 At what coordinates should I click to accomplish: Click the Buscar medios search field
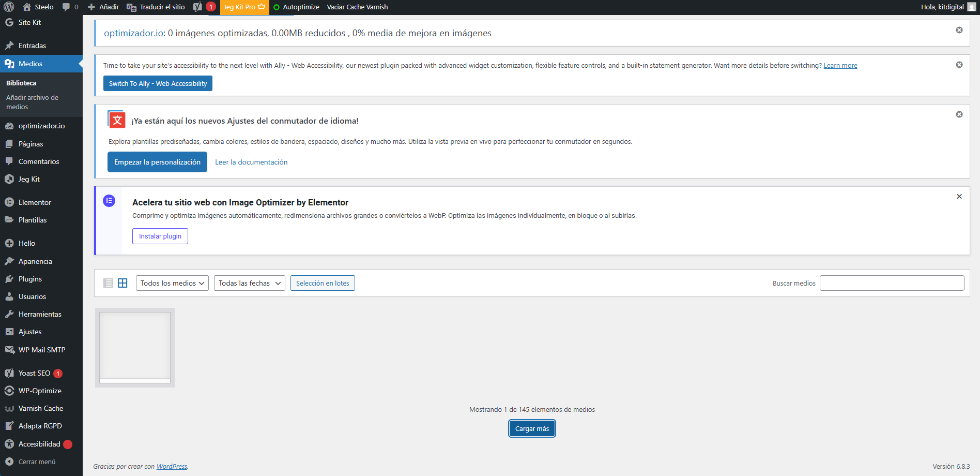(x=892, y=283)
